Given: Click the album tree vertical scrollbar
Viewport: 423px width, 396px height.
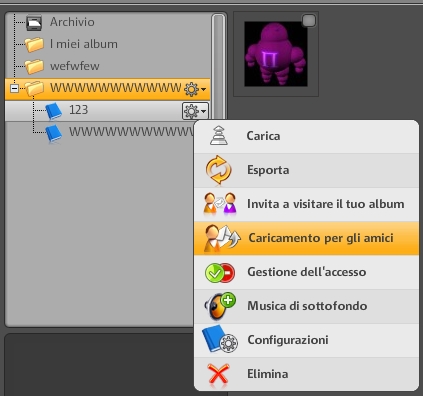Looking at the screenshot, I should coord(218,67).
